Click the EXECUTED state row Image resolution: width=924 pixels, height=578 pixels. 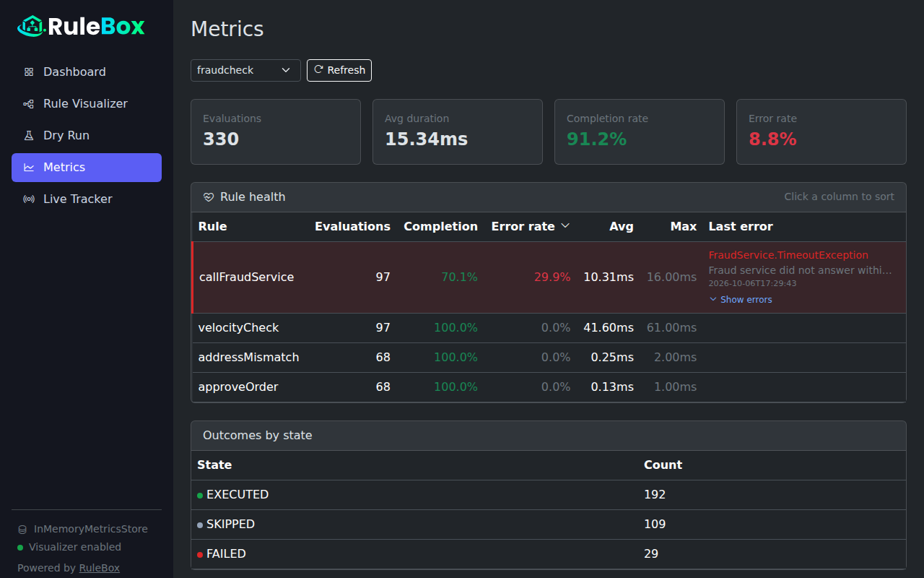549,495
